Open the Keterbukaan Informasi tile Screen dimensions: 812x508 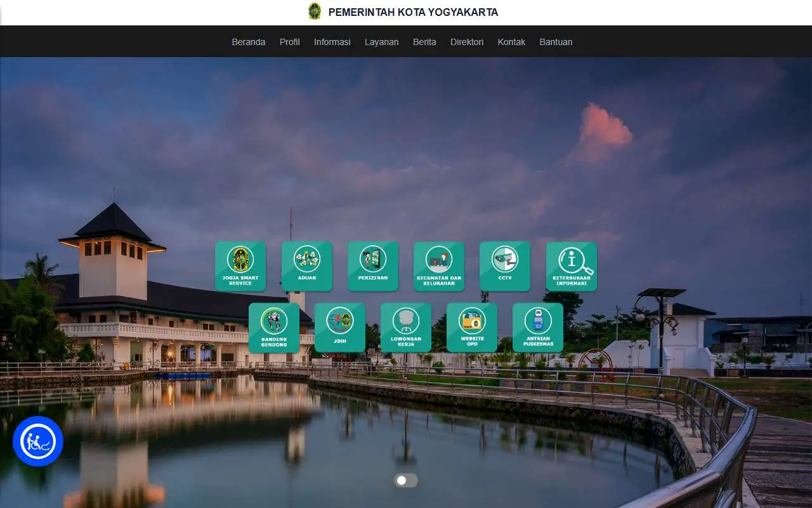[x=572, y=266]
